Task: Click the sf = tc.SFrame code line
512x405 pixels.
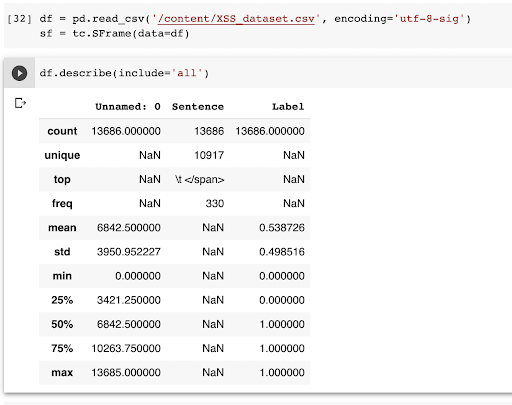Action: [x=114, y=34]
